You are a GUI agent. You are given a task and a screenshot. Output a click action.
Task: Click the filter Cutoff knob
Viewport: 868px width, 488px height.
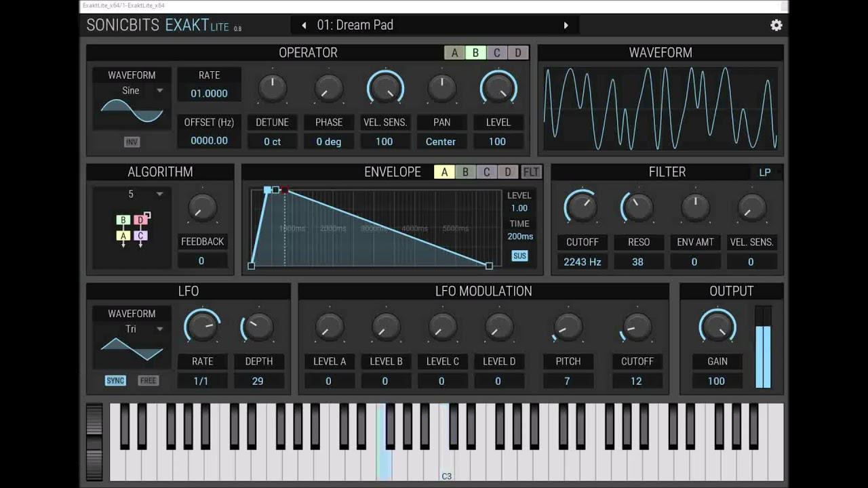pyautogui.click(x=582, y=208)
